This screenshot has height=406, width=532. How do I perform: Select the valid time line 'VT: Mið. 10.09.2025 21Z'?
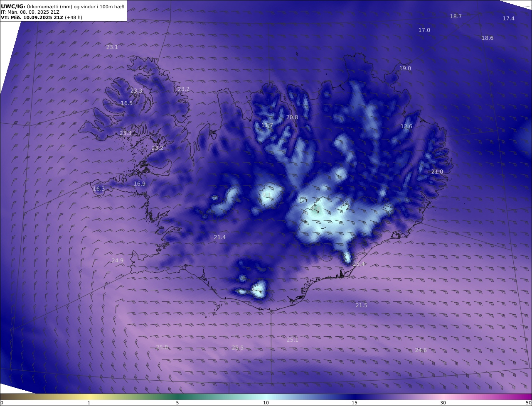[x=32, y=17]
